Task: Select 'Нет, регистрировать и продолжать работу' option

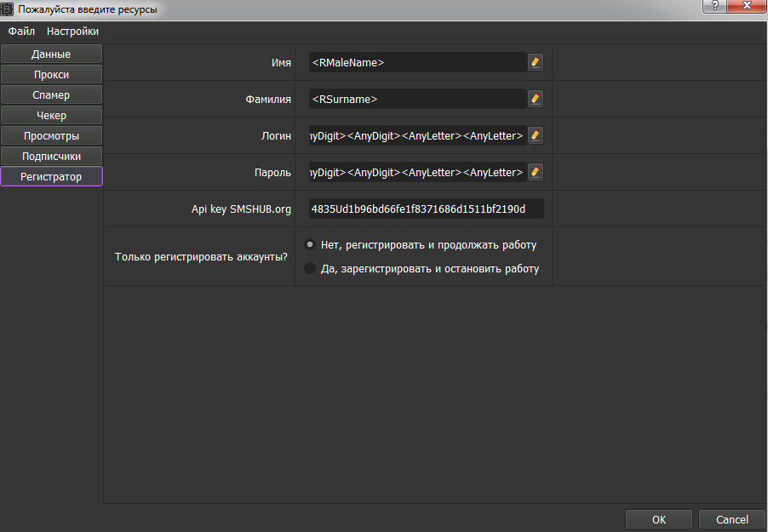Action: click(x=310, y=244)
